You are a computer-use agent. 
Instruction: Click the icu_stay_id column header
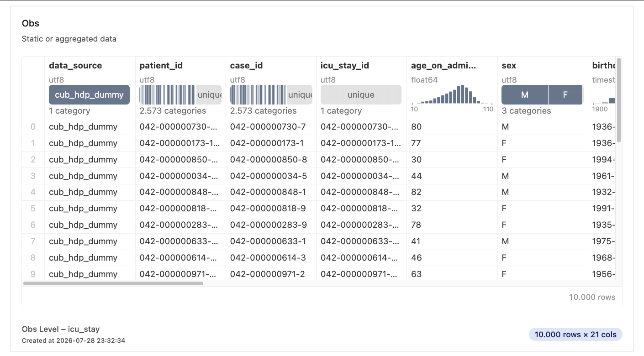click(x=345, y=66)
